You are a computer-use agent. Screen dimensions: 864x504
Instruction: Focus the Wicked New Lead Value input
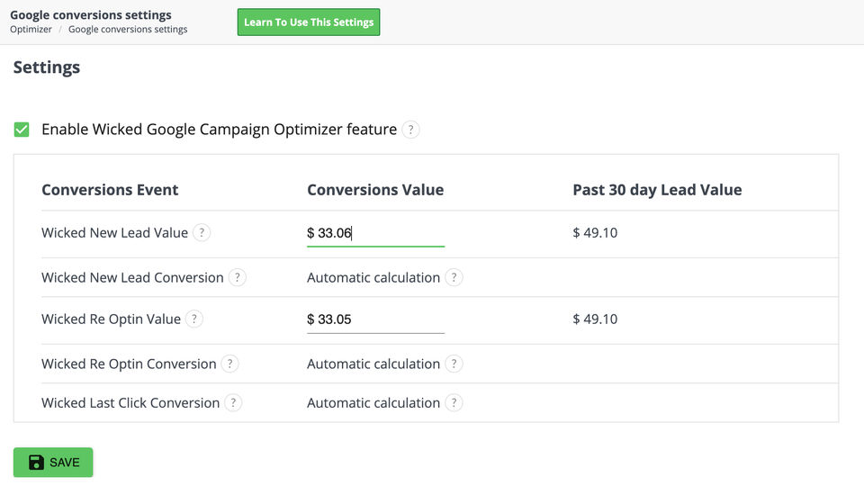coord(375,233)
